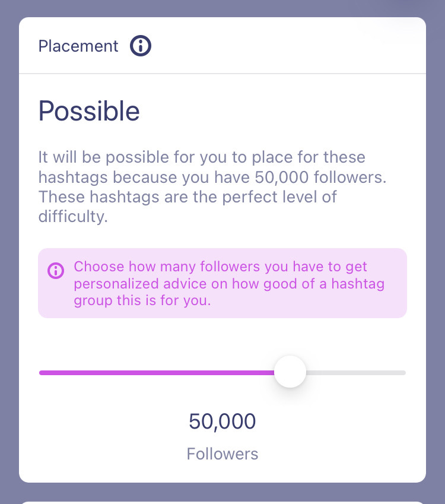The width and height of the screenshot is (445, 504).
Task: Click the Followers label below count
Action: point(223,454)
